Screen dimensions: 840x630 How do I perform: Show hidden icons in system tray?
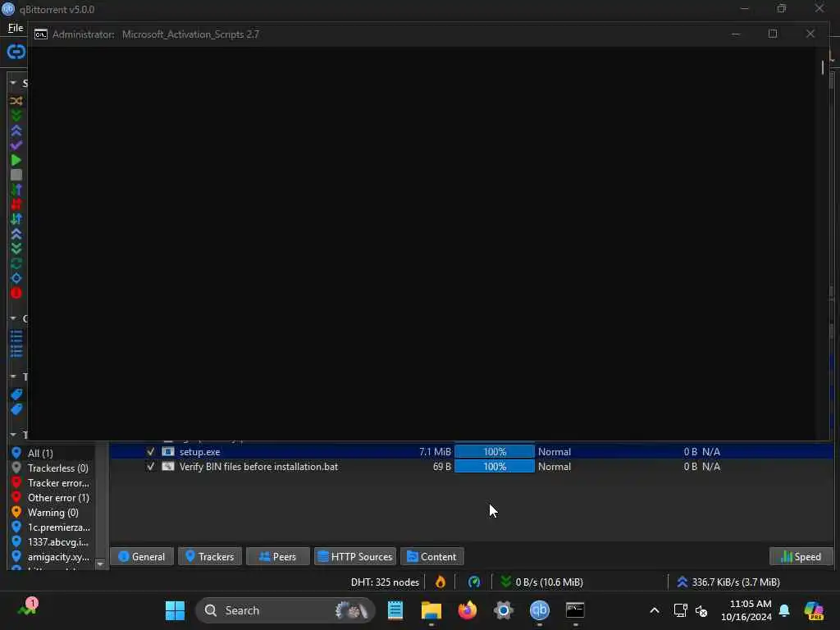(x=654, y=610)
